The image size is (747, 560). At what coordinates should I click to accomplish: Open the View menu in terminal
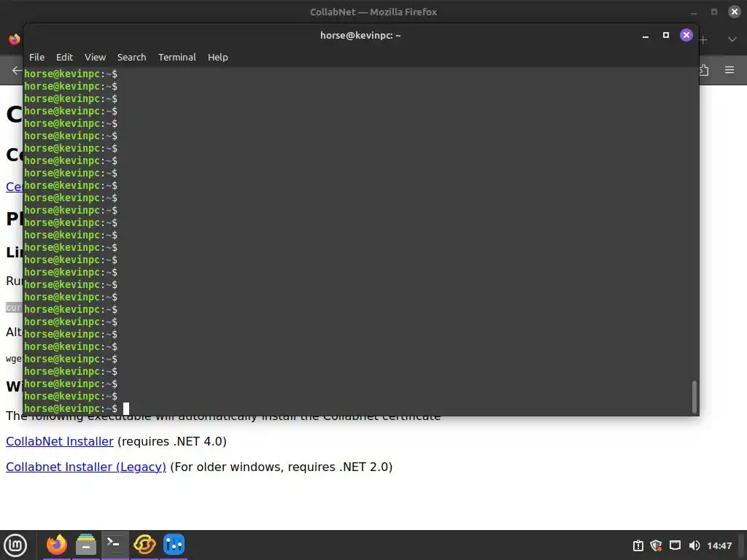coord(96,57)
